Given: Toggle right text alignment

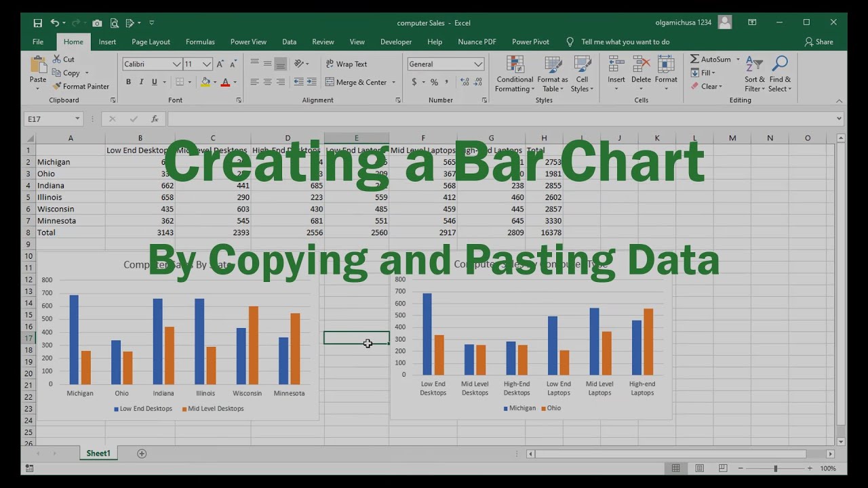Looking at the screenshot, I should click(280, 82).
